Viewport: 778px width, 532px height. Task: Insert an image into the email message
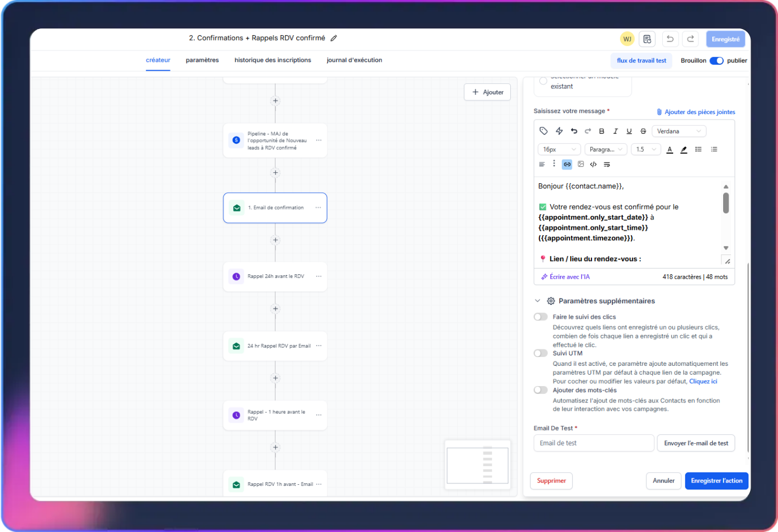[580, 165]
